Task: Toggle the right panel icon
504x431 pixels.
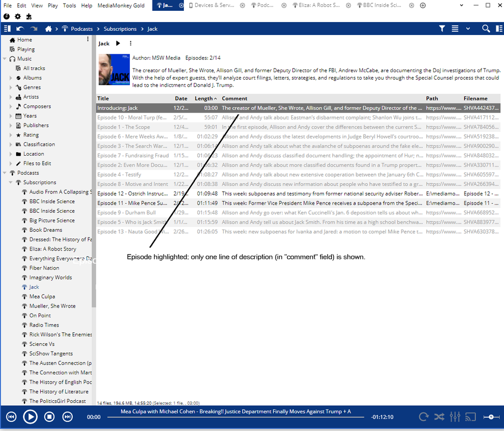Action: [499, 29]
